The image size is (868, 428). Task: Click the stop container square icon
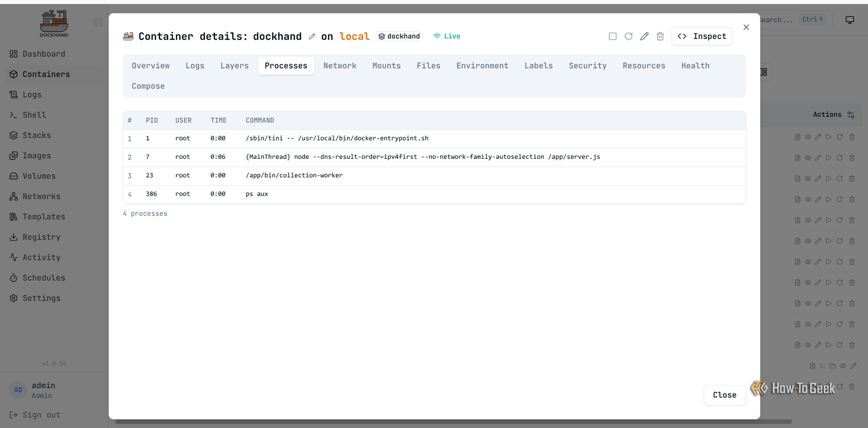click(x=612, y=36)
